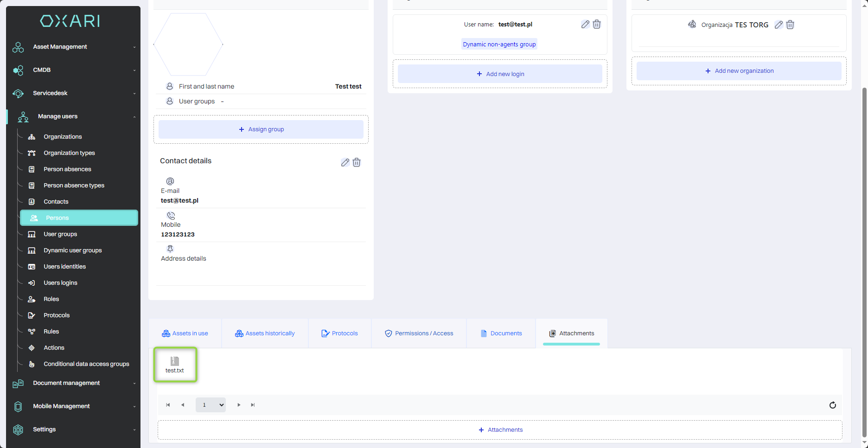Delete the TES TORG organization entry
The width and height of the screenshot is (868, 448).
pos(790,25)
